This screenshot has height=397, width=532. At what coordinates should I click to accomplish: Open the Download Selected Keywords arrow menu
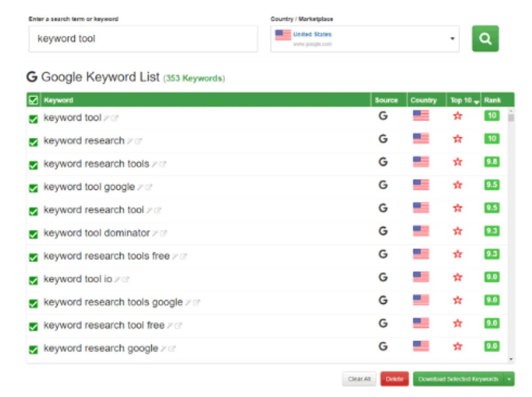509,379
